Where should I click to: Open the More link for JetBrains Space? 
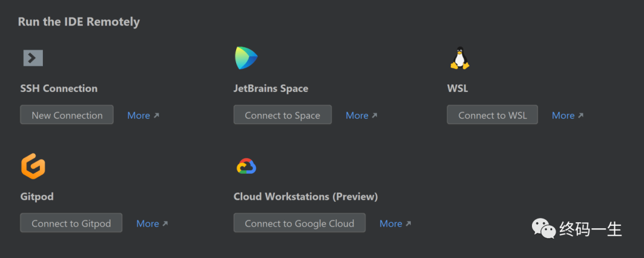tap(361, 115)
